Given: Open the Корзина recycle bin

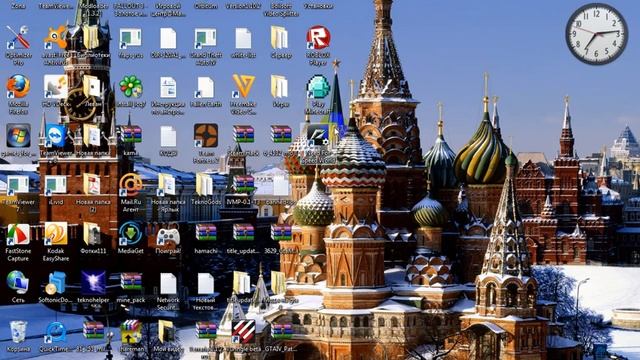Looking at the screenshot, I should pyautogui.click(x=18, y=331).
